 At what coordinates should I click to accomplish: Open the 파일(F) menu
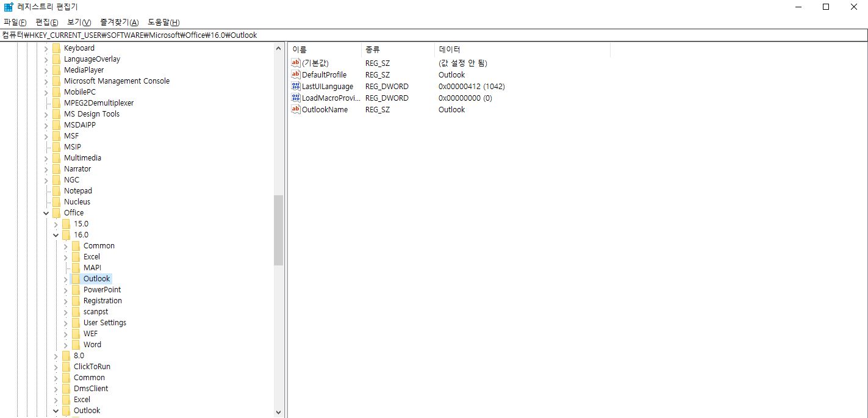pyautogui.click(x=15, y=22)
